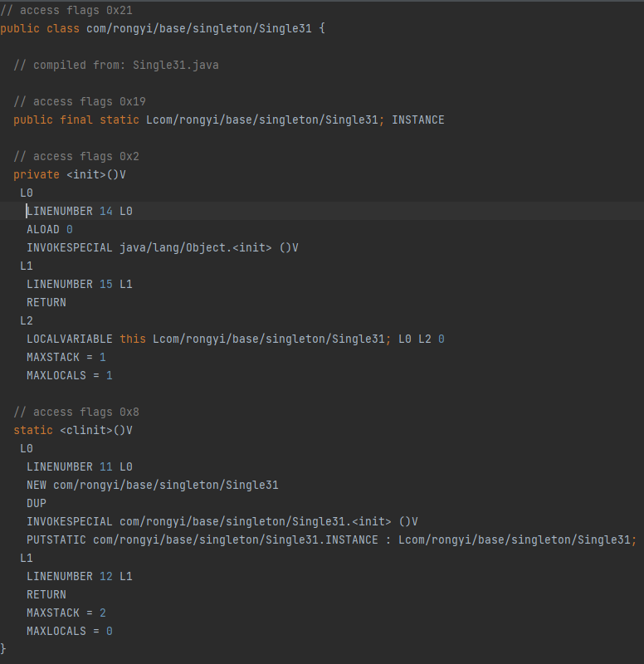
Task: Click the 'LINENUMBER 11 L0' line
Action: [80, 466]
